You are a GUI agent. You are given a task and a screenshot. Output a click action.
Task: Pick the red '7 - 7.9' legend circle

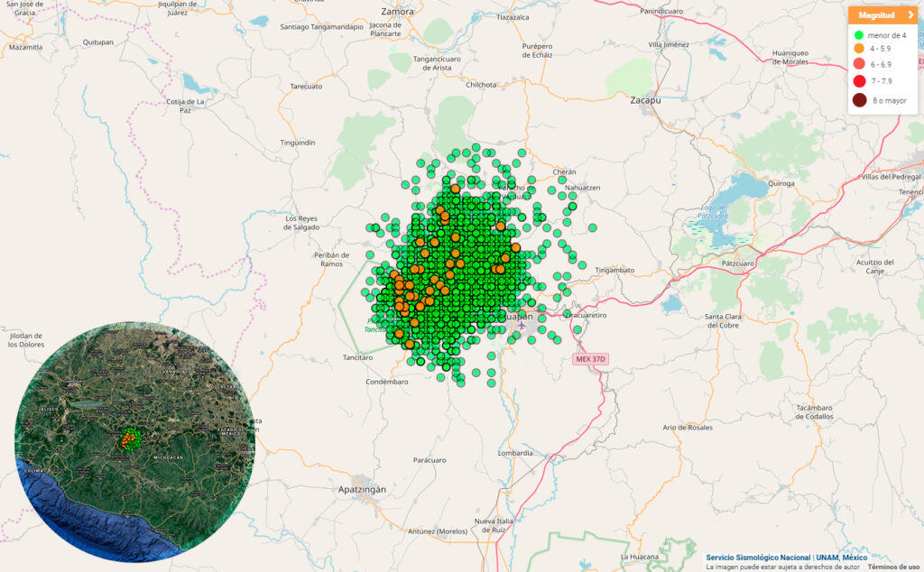[859, 81]
